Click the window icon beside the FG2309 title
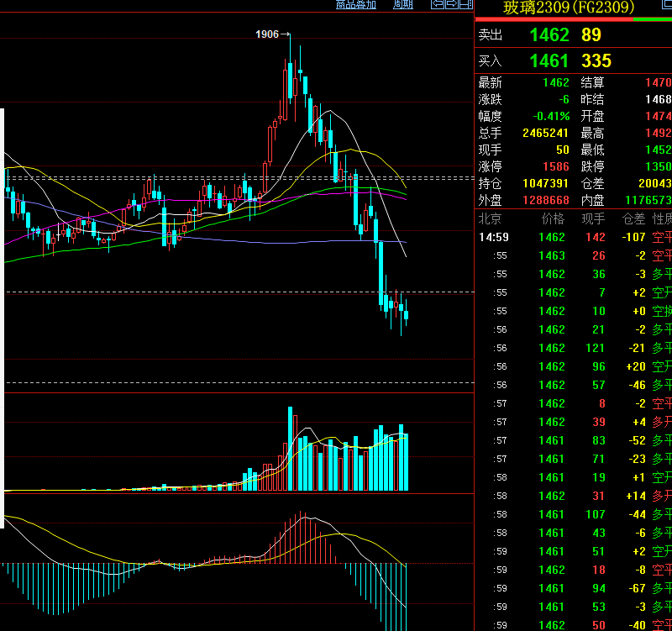The height and width of the screenshot is (631, 672). [667, 4]
